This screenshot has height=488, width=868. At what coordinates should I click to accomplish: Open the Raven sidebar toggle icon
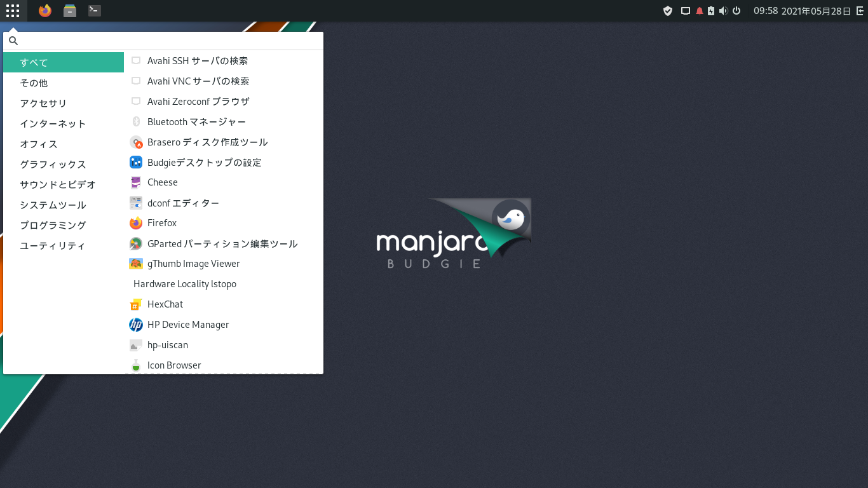pyautogui.click(x=860, y=11)
